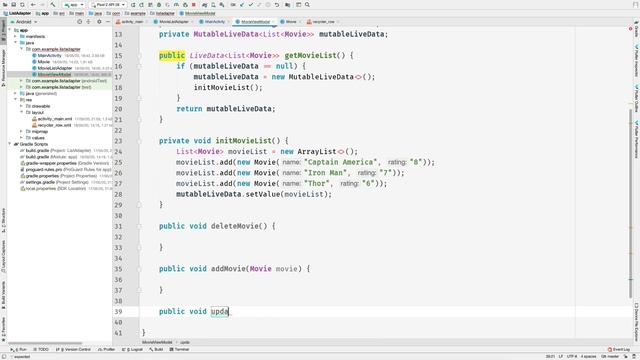Open the Resource Manager side panel
This screenshot has width=640, height=360.
tap(3, 67)
